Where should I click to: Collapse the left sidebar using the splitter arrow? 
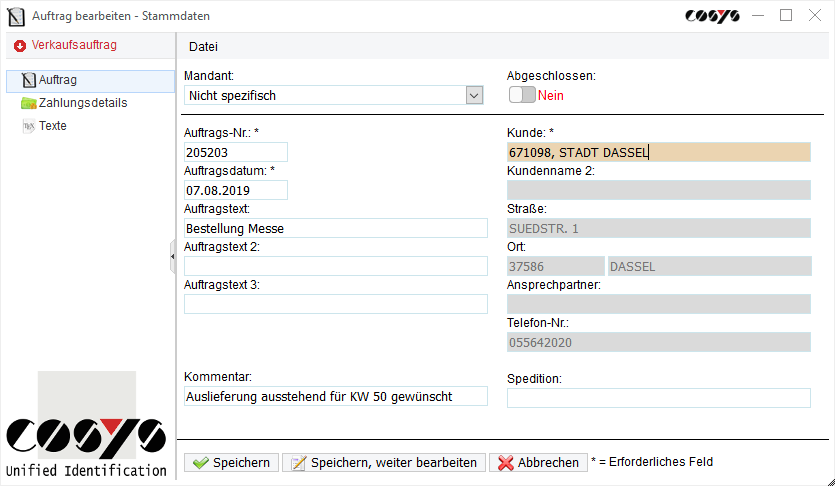(172, 257)
